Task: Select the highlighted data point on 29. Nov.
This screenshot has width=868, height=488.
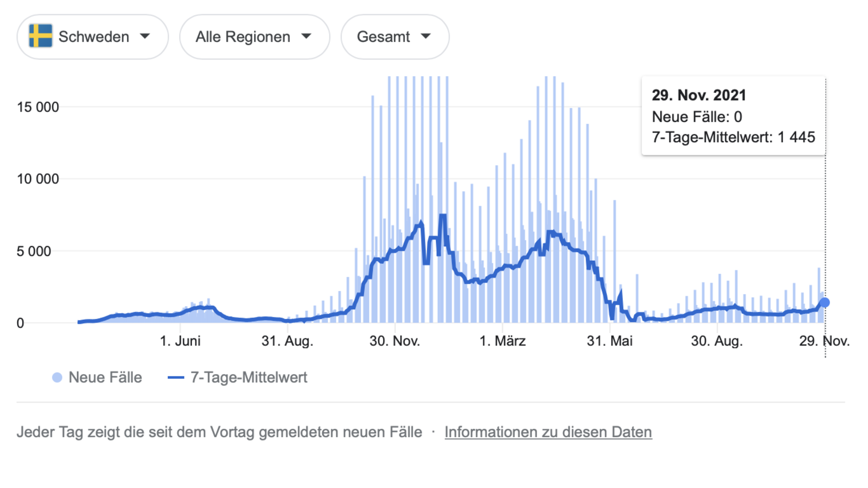Action: [825, 302]
